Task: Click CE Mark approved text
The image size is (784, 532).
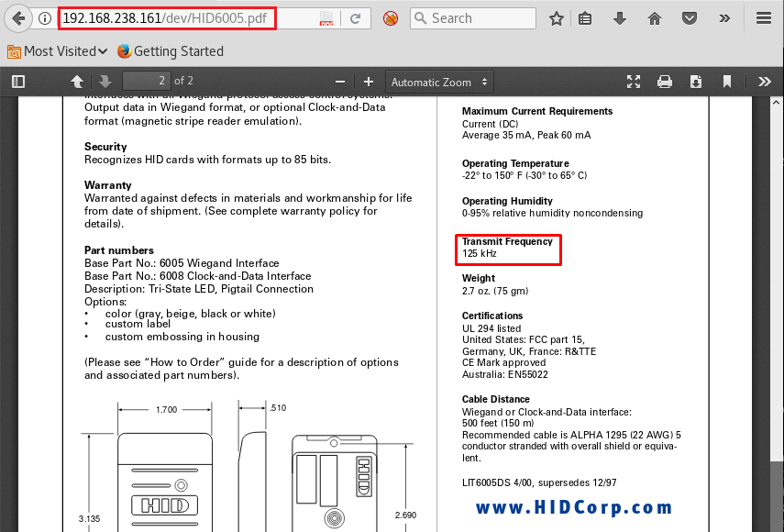Action: click(504, 362)
